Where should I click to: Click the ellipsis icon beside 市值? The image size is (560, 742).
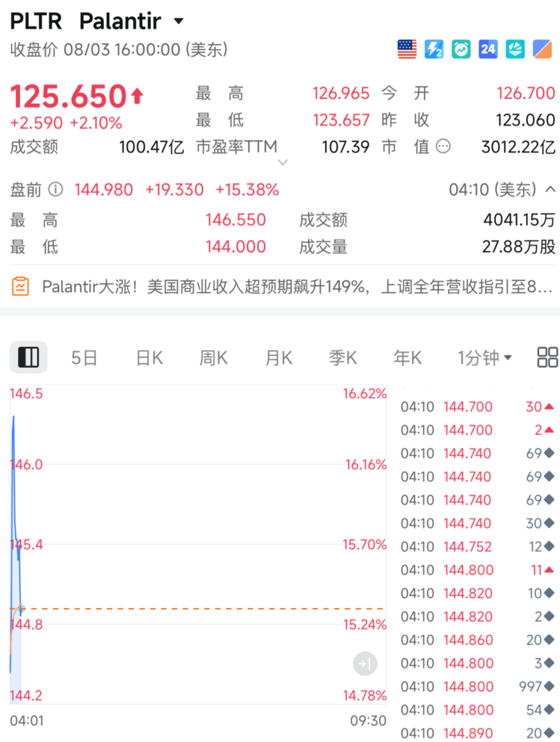[443, 147]
